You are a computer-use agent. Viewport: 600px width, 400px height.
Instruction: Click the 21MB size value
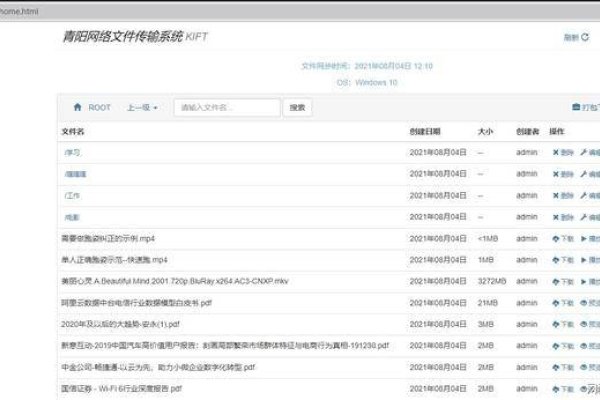(488, 303)
